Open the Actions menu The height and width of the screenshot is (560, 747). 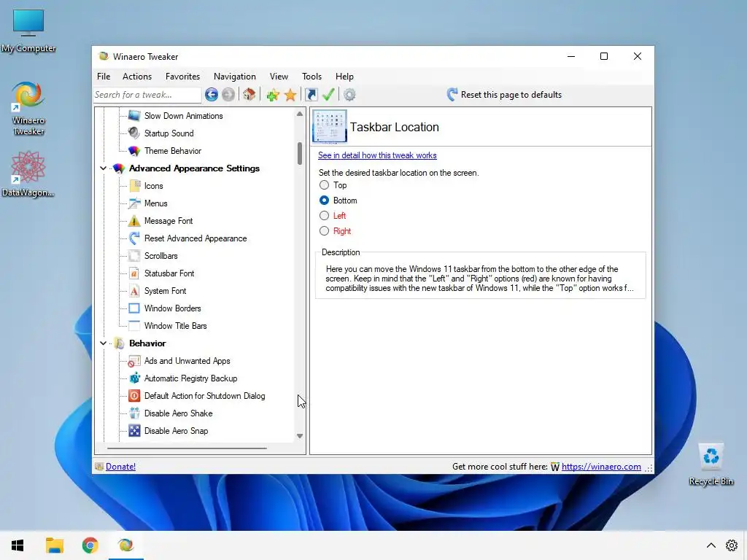click(x=136, y=76)
